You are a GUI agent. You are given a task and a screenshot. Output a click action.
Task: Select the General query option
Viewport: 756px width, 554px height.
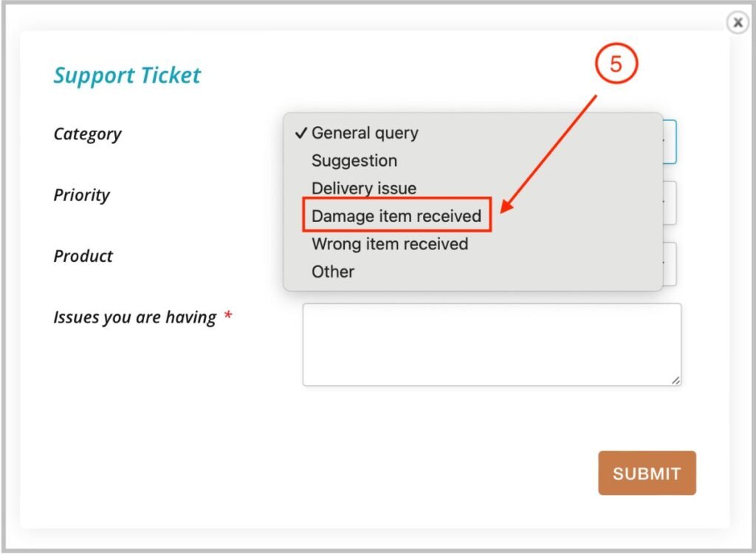tap(365, 134)
